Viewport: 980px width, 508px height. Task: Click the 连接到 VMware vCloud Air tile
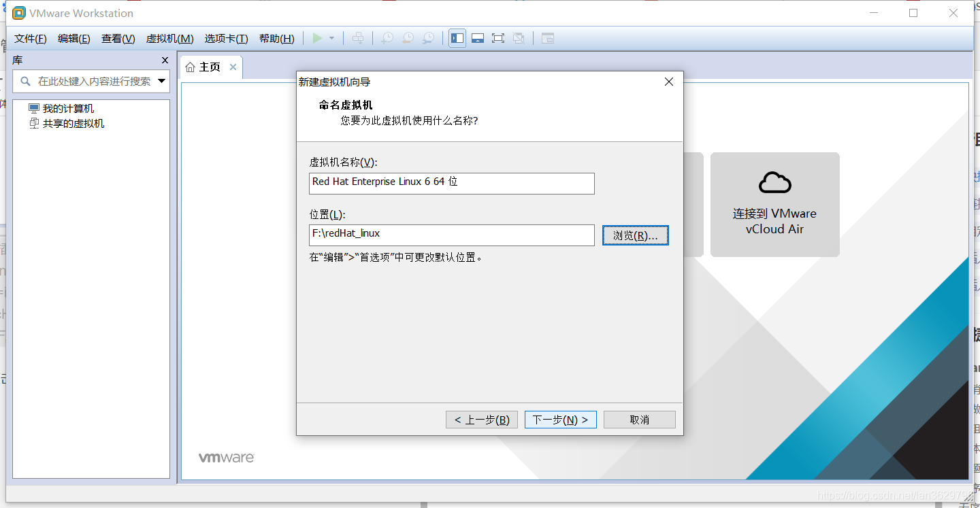pyautogui.click(x=774, y=204)
